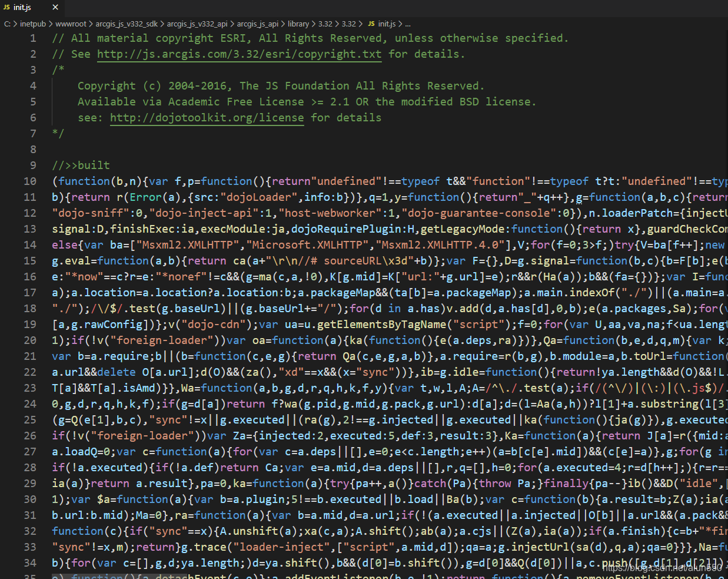Click line number 34 in gutter
This screenshot has width=728, height=579.
point(30,563)
